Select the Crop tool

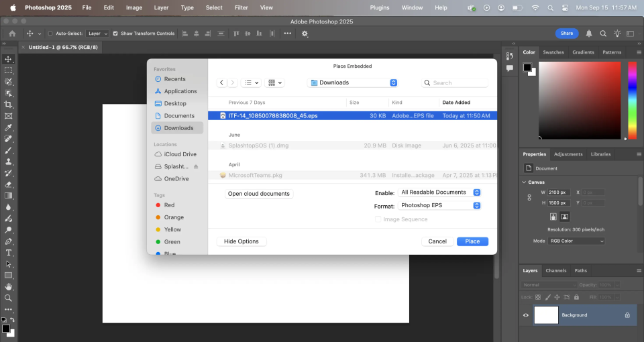[9, 105]
